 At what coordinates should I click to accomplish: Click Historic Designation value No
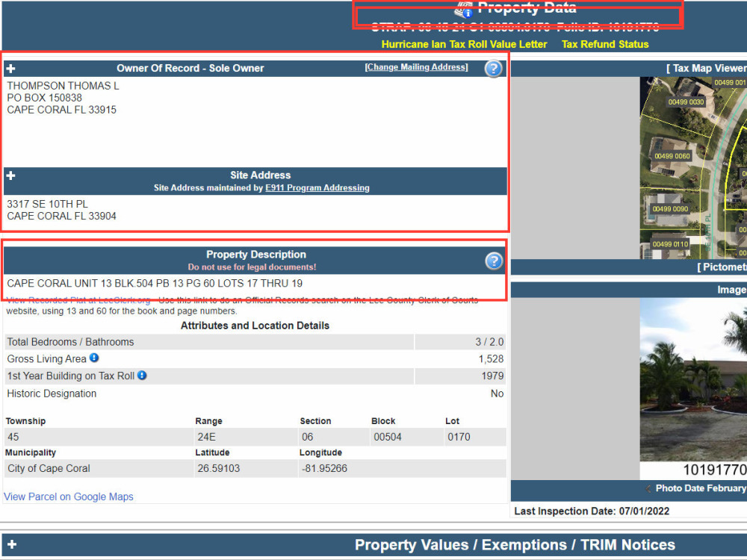pyautogui.click(x=497, y=393)
